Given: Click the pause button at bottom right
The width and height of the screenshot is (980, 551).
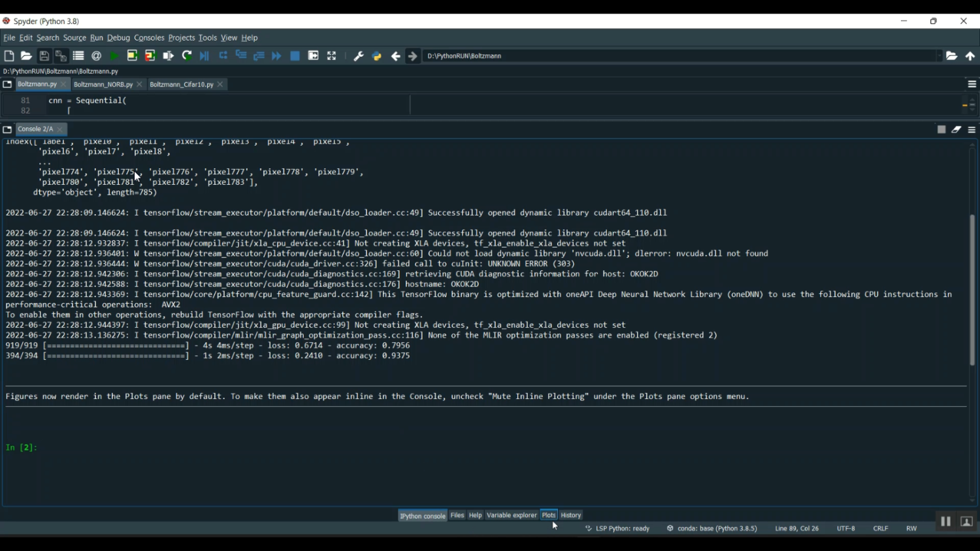Looking at the screenshot, I should (x=945, y=522).
